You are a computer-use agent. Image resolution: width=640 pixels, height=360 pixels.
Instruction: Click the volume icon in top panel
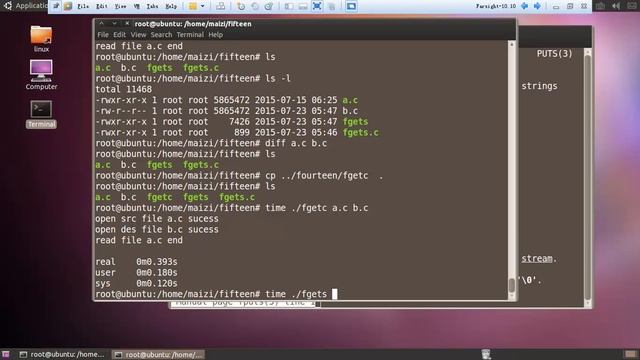616,6
